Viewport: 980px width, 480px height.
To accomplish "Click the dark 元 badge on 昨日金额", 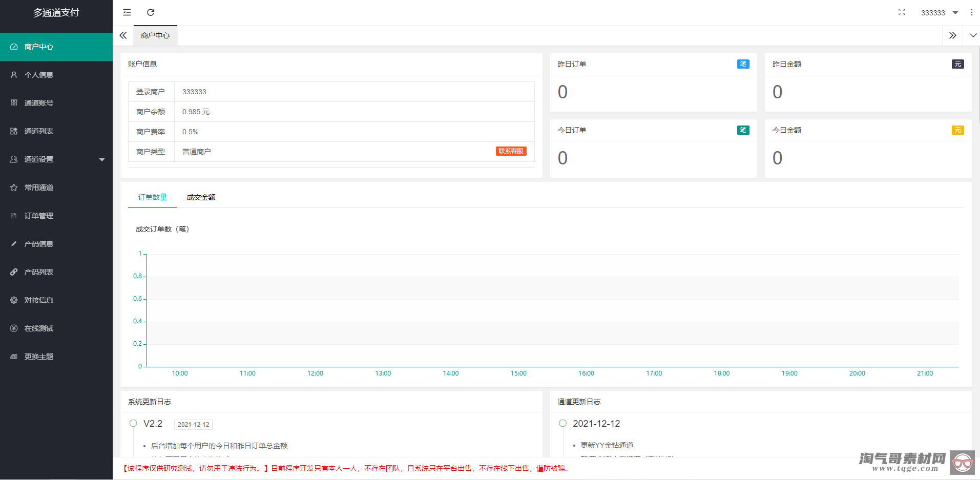I will point(957,64).
